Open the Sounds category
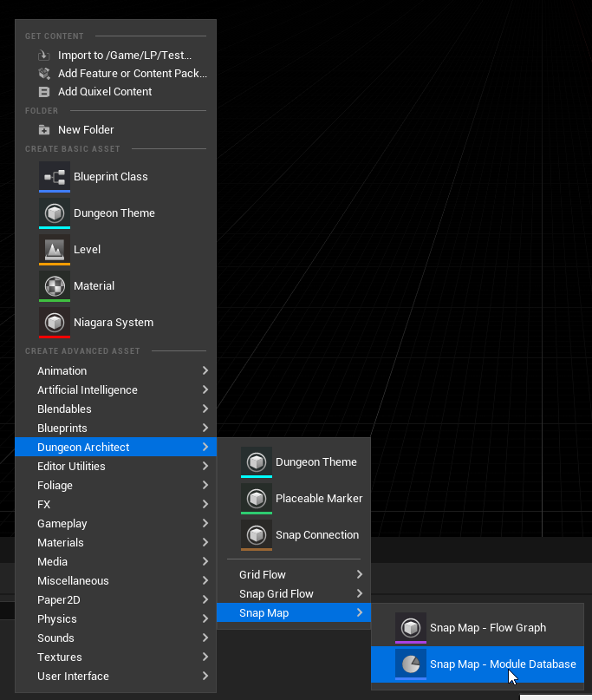 (x=115, y=638)
